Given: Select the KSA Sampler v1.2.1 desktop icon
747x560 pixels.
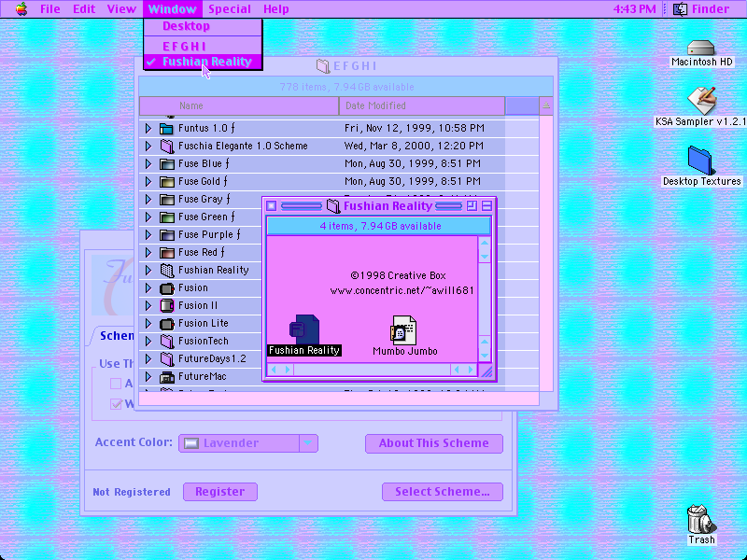Looking at the screenshot, I should 701,101.
